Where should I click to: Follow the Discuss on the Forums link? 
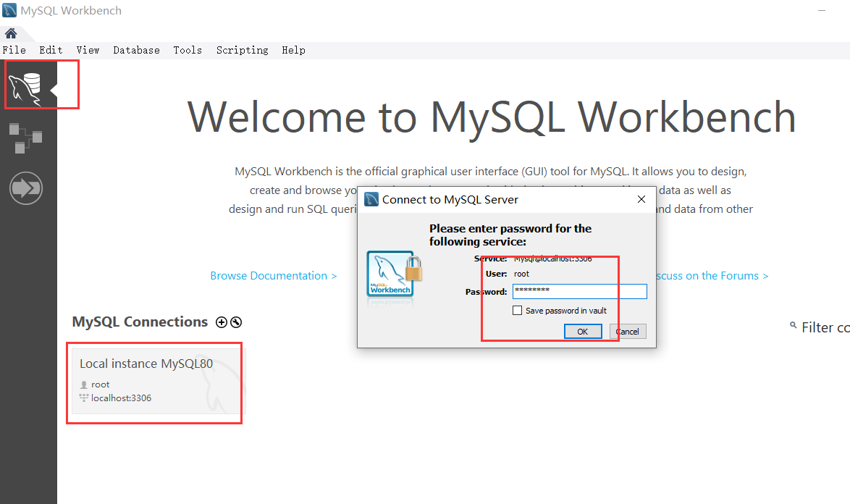[711, 276]
